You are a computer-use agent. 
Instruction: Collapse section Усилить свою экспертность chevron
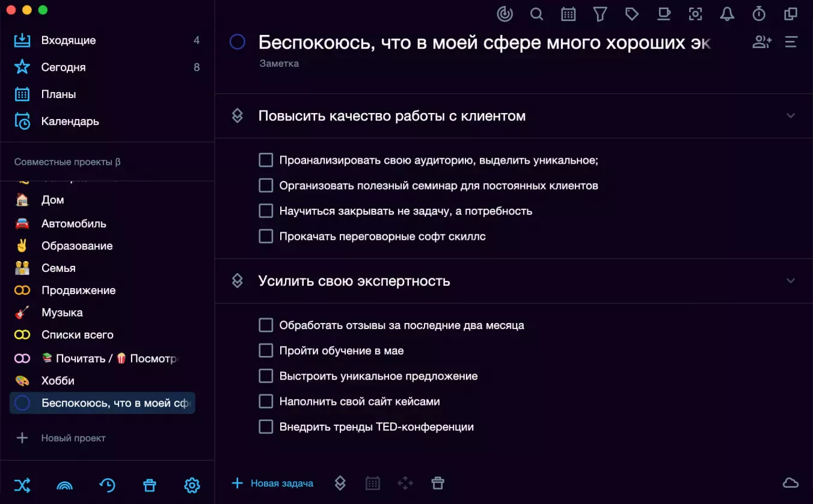[791, 281]
